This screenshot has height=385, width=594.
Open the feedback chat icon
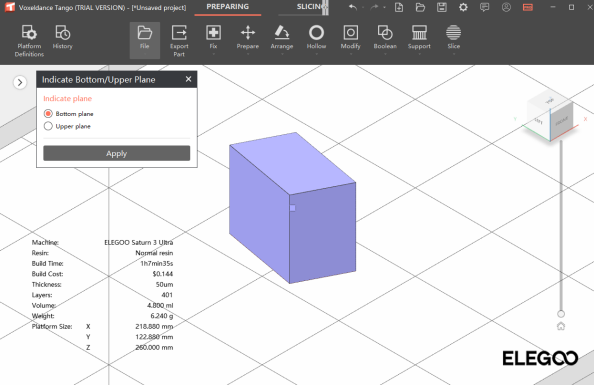click(485, 7)
